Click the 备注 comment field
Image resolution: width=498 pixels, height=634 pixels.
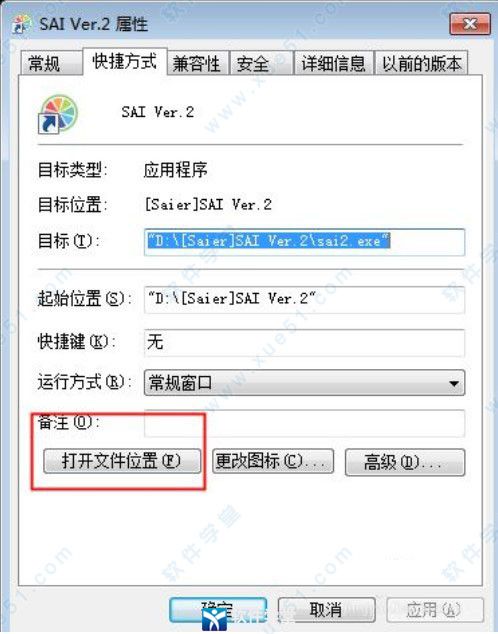[304, 423]
